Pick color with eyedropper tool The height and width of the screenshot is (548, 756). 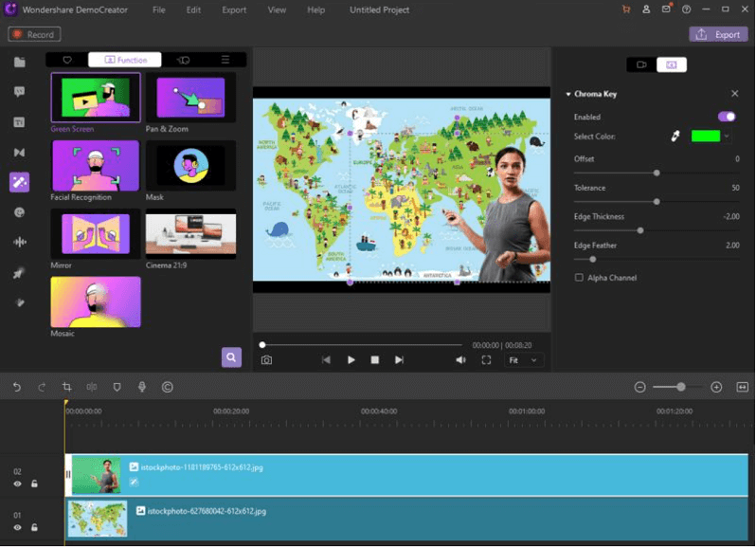coord(675,137)
